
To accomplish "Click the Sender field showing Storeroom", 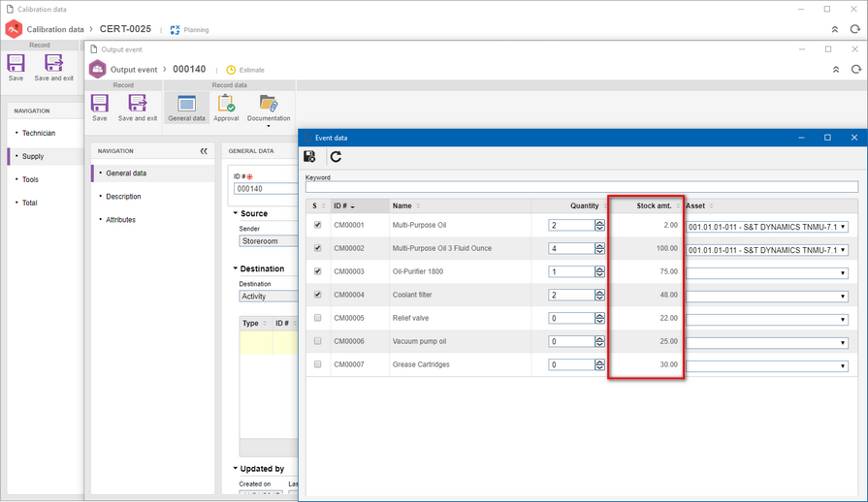I will [269, 241].
